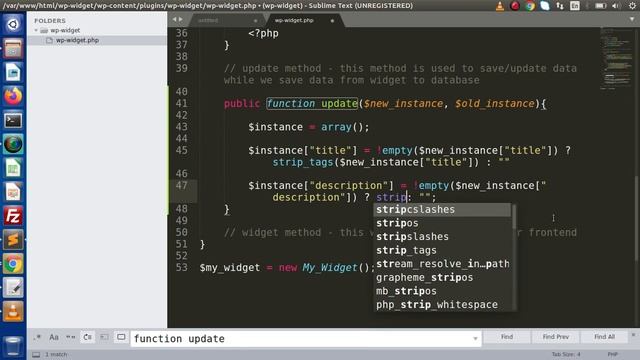The height and width of the screenshot is (360, 640).
Task: Open the green globe application in dock
Action: pos(13,144)
